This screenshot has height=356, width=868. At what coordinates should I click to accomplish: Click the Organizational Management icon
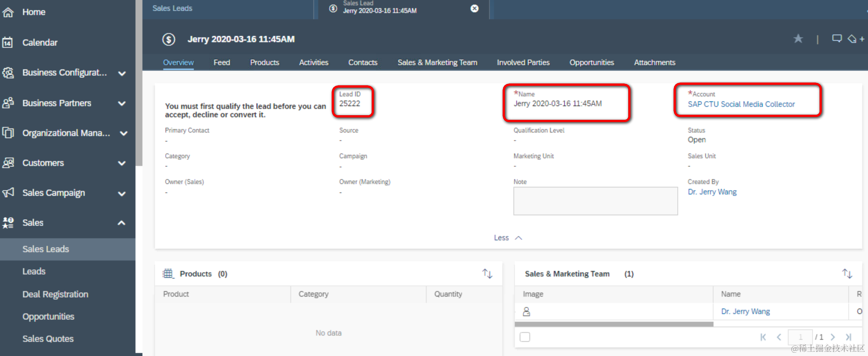tap(8, 133)
